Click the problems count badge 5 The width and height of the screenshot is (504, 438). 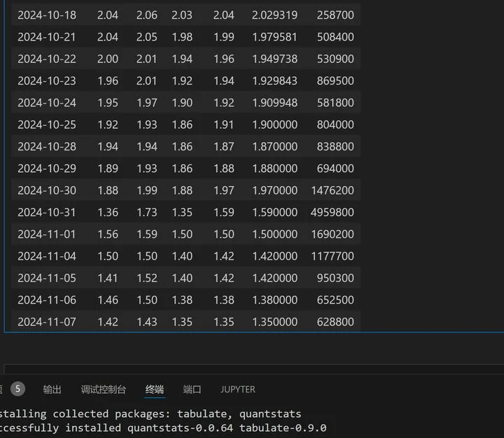tap(17, 389)
